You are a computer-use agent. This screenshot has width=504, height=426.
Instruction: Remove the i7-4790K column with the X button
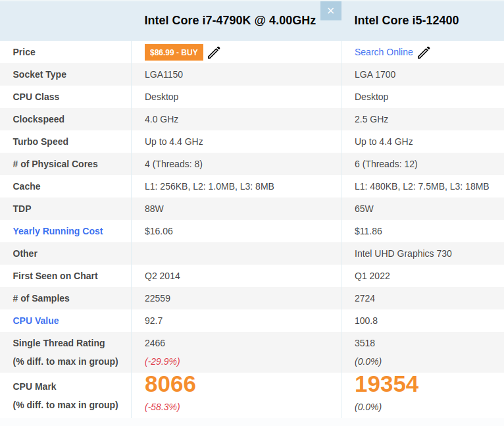point(331,11)
